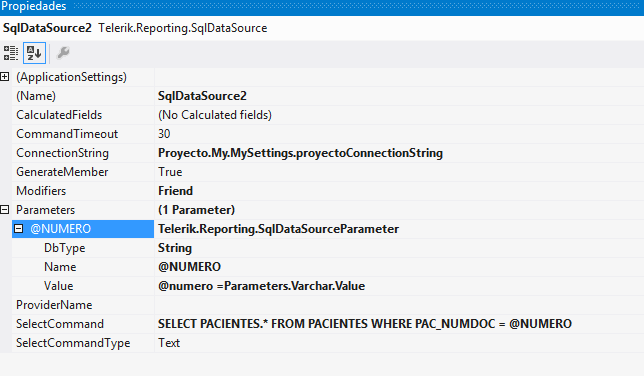
Task: Click the (No Calculated fields) value
Action: pyautogui.click(x=215, y=115)
